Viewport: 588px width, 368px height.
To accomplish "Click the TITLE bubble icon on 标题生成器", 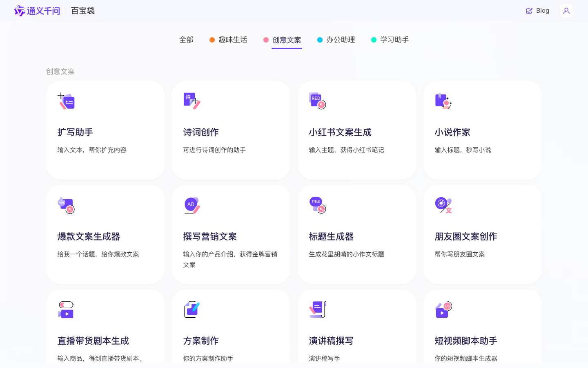I will 315,202.
